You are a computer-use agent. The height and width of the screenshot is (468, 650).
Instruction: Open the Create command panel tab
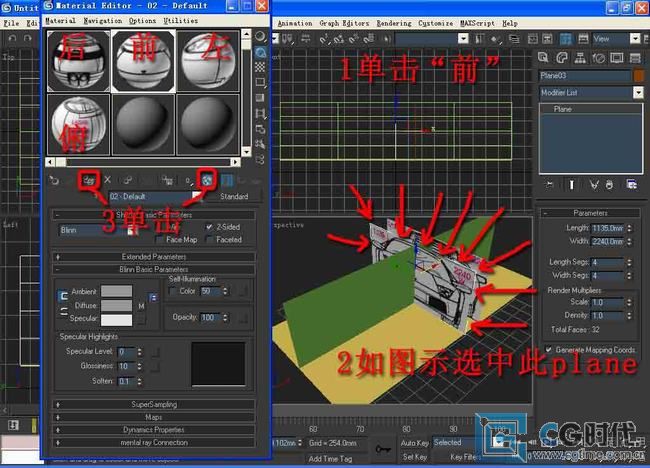click(543, 58)
